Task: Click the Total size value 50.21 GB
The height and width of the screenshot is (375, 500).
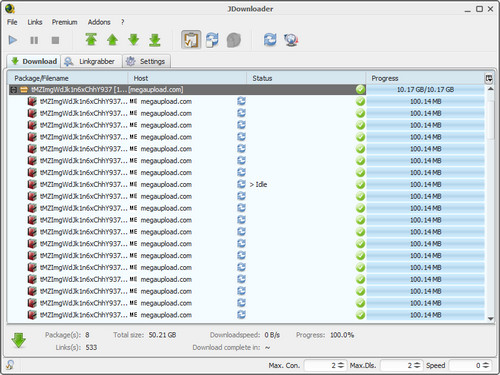Action: point(162,335)
